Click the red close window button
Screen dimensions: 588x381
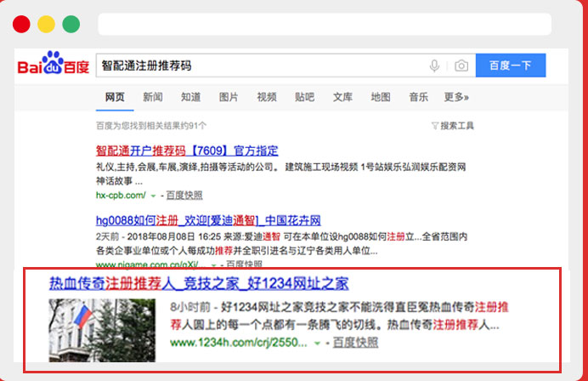(x=21, y=24)
